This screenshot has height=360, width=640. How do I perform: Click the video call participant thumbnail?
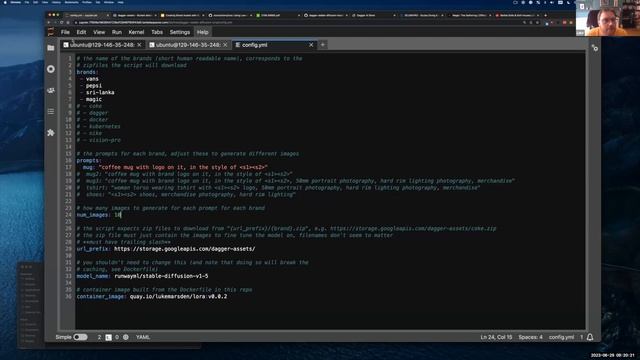608,18
